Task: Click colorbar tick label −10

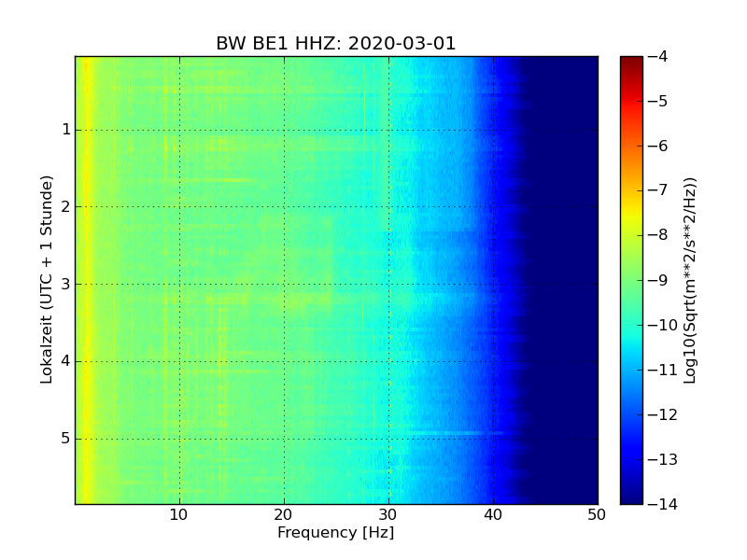Action: pyautogui.click(x=663, y=325)
